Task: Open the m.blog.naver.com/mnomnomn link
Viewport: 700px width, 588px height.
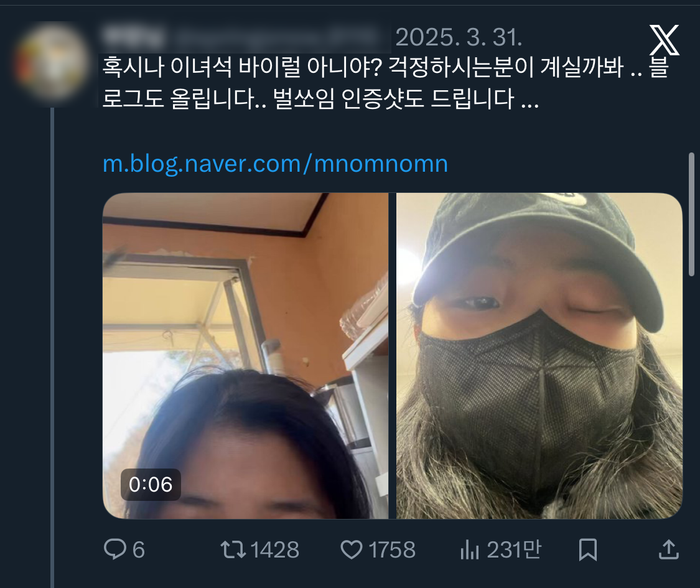Action: click(x=275, y=164)
